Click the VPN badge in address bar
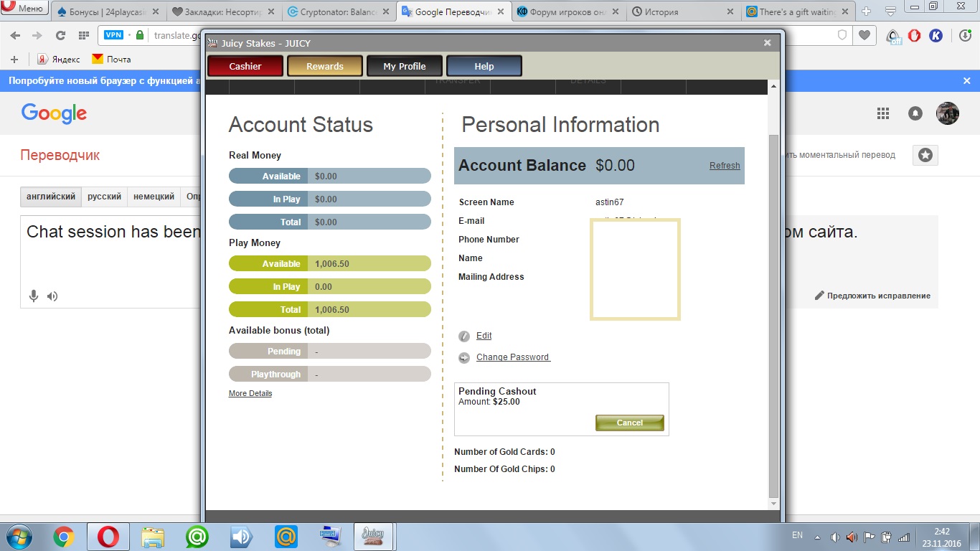 [113, 35]
